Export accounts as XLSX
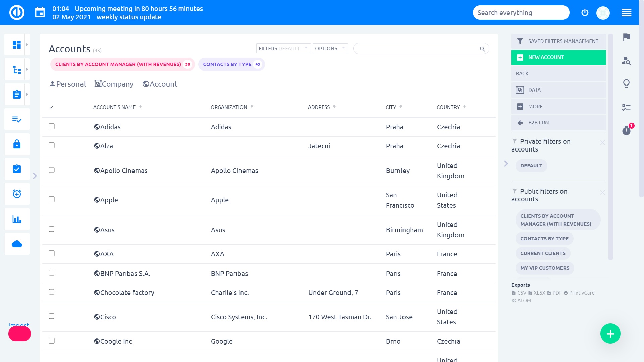The image size is (644, 362). [537, 293]
